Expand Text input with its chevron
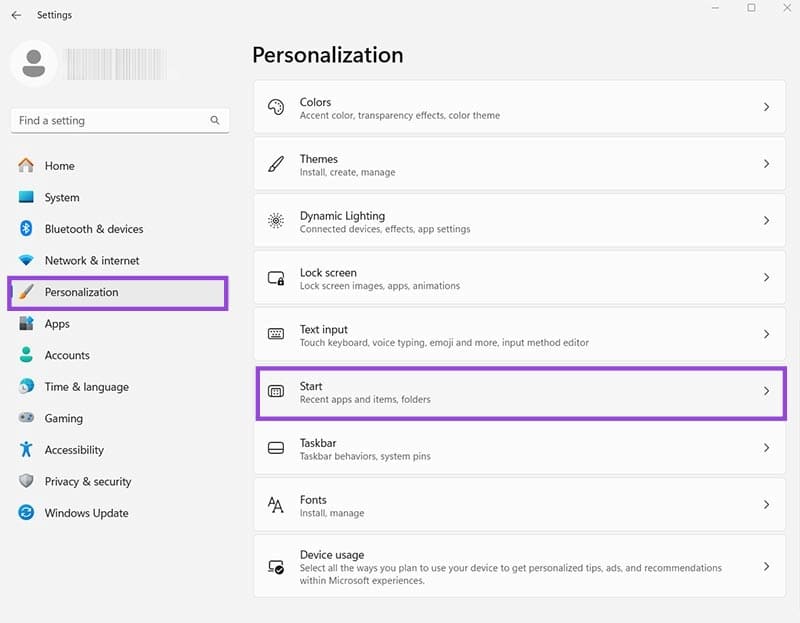The width and height of the screenshot is (800, 623). (766, 334)
